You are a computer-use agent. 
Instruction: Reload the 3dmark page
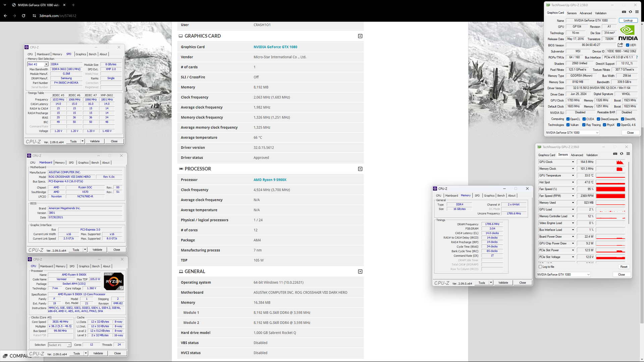point(23,16)
